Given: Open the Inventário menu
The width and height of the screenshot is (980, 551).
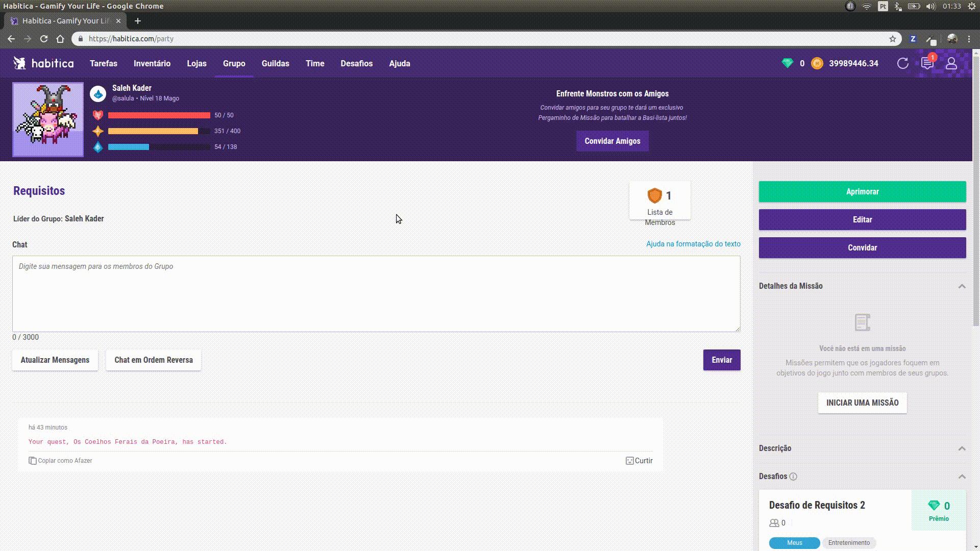Looking at the screenshot, I should (152, 63).
